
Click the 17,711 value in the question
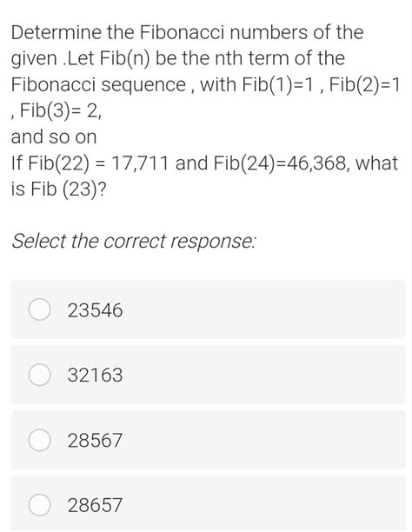(x=139, y=163)
